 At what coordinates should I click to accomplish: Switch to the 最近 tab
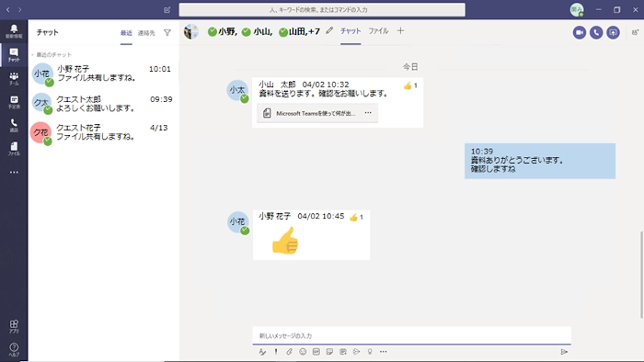(x=126, y=33)
